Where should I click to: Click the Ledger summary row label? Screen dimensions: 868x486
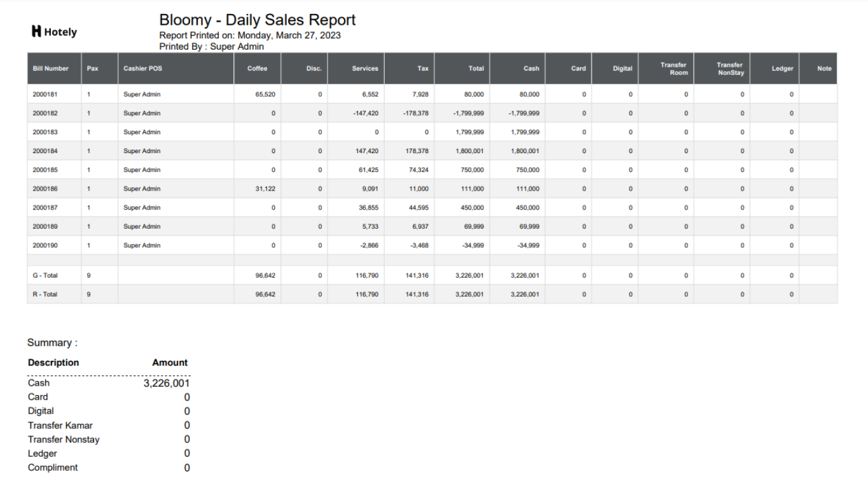43,454
